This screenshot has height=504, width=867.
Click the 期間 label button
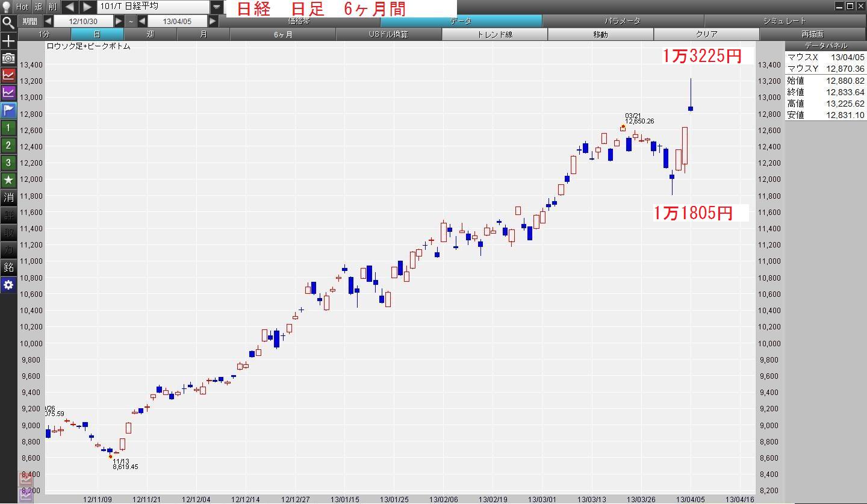[x=30, y=21]
